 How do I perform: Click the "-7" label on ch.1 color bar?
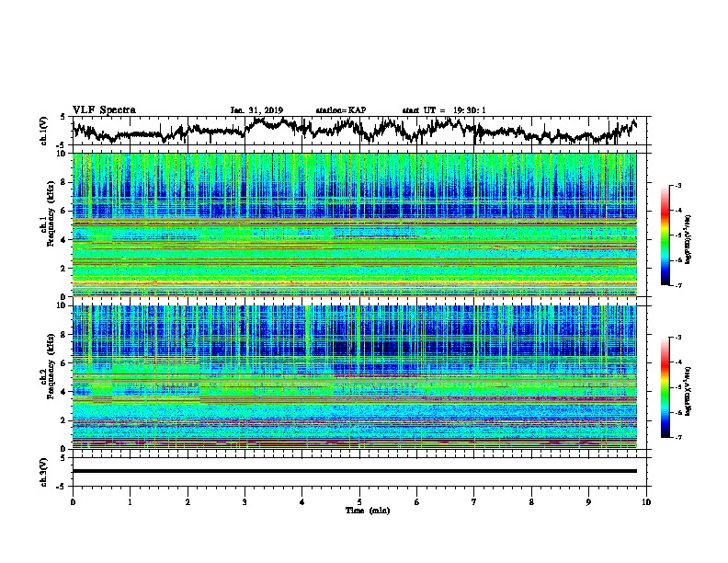(677, 285)
